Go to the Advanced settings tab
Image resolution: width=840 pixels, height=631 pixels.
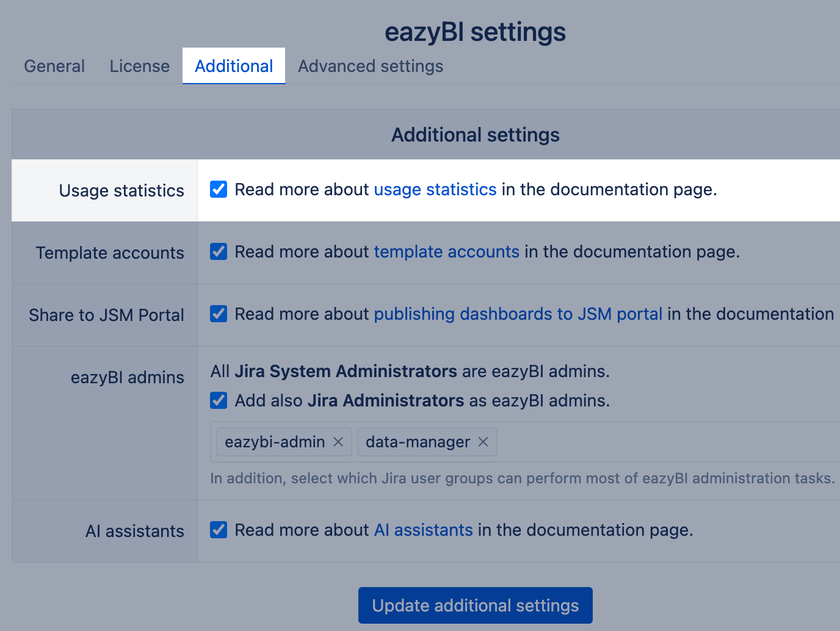[371, 66]
